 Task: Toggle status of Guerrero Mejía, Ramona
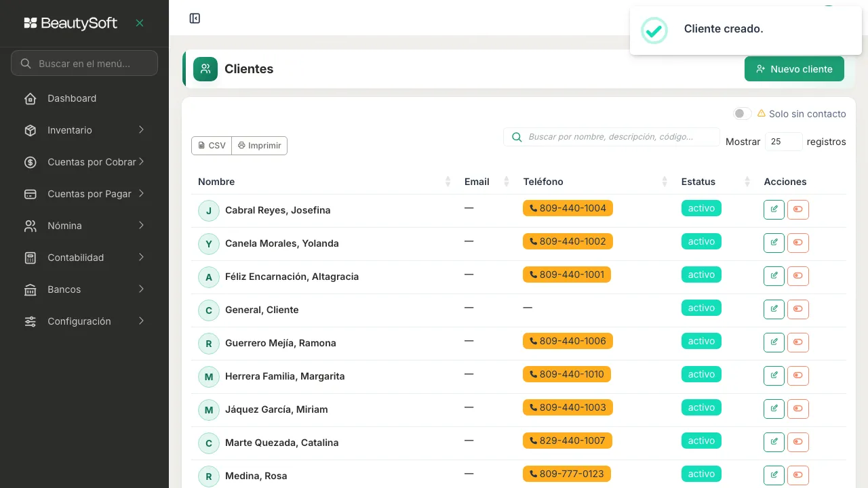[x=798, y=342]
